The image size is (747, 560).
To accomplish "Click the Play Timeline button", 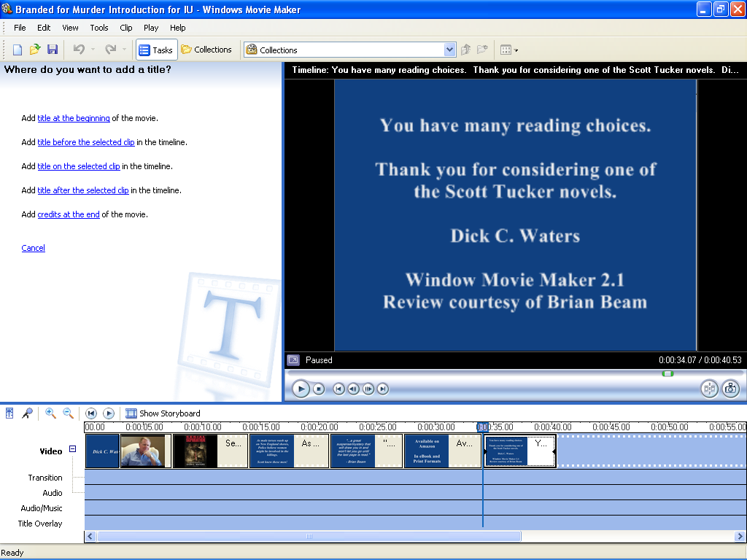I will click(109, 413).
